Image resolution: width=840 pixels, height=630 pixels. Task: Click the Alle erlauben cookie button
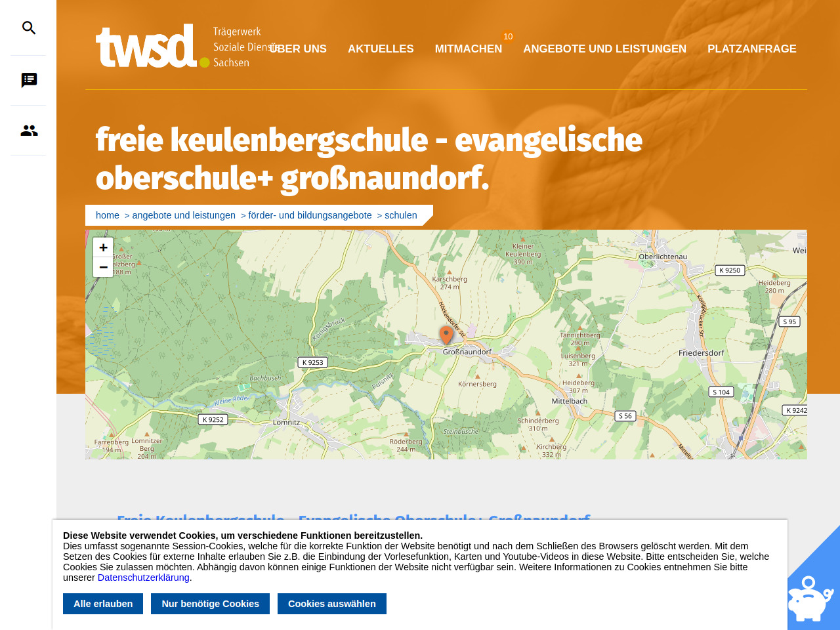(x=103, y=604)
